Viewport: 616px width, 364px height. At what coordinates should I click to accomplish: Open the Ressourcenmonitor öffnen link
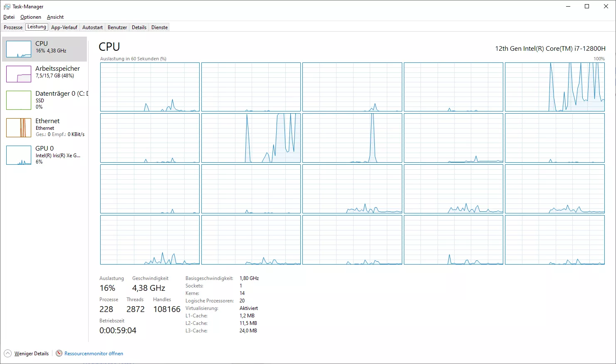click(94, 354)
